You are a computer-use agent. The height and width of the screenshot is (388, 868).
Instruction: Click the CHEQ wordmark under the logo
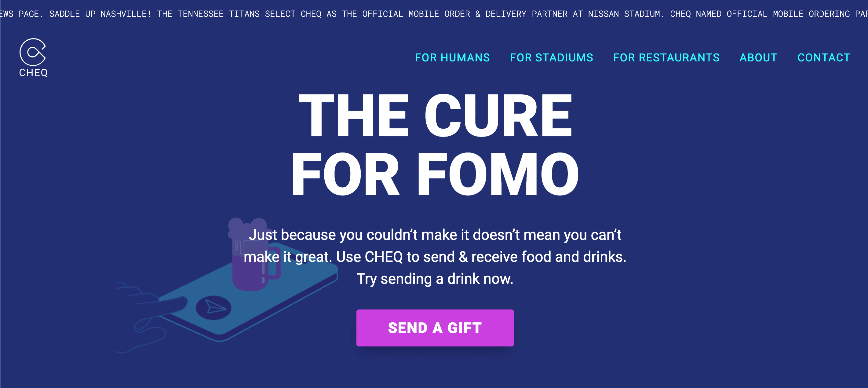coord(33,73)
